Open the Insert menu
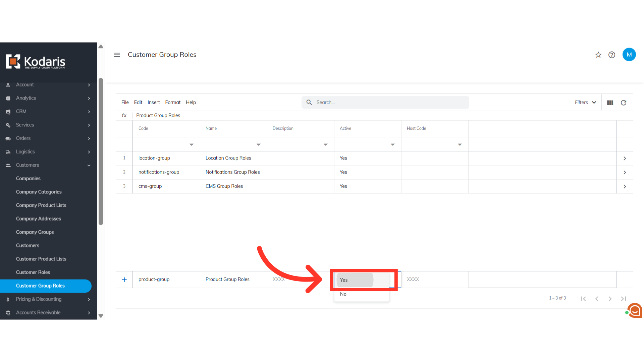 (154, 103)
